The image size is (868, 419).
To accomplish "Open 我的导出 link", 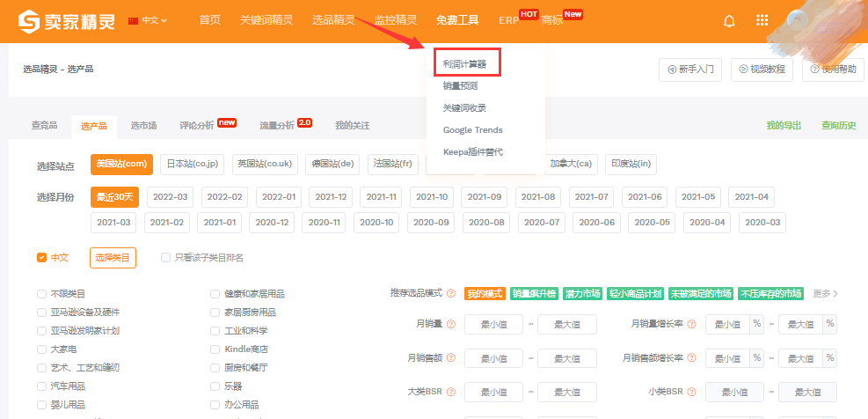I will click(784, 126).
